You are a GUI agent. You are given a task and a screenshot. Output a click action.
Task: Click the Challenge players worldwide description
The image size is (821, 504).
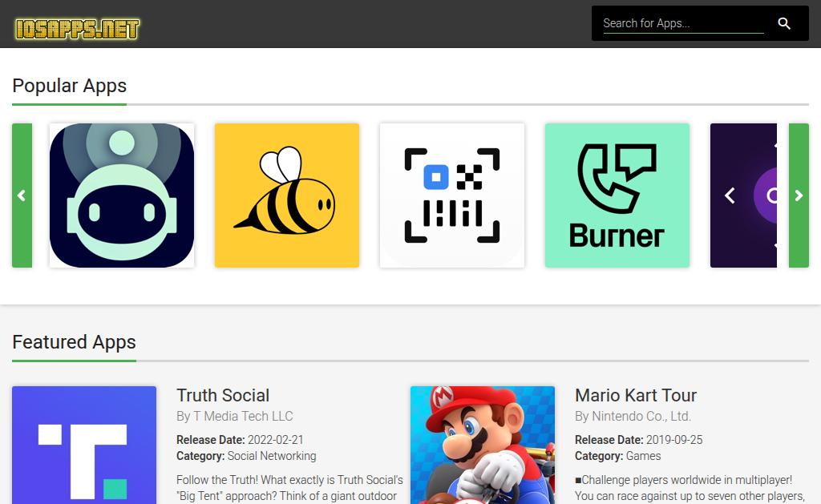click(x=690, y=488)
